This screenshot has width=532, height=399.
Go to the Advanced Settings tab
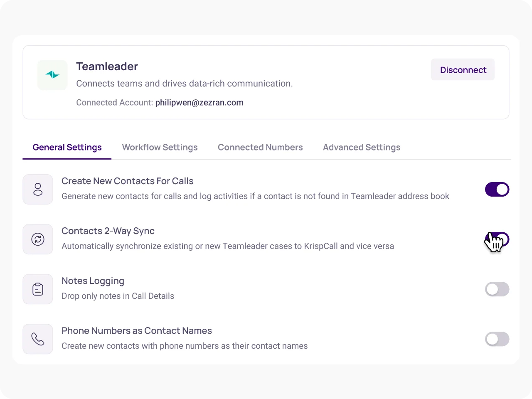tap(362, 148)
